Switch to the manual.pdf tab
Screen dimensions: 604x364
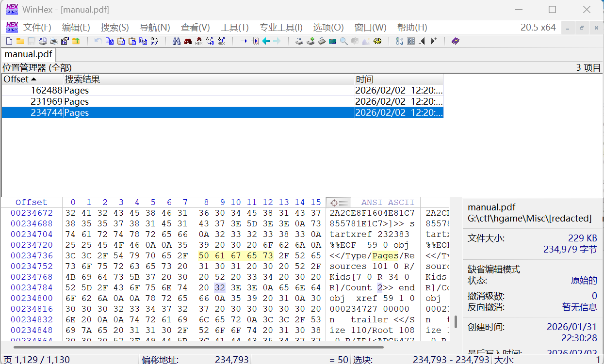click(28, 54)
